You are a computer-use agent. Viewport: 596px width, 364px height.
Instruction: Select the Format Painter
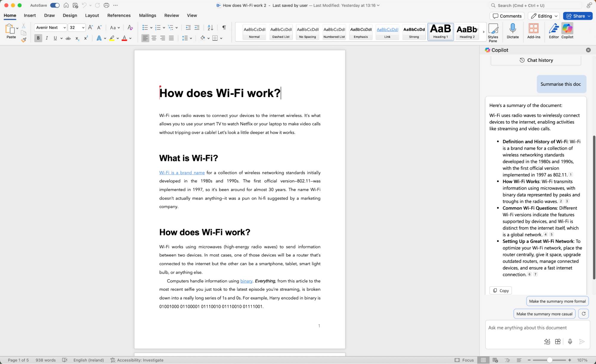[x=23, y=40]
